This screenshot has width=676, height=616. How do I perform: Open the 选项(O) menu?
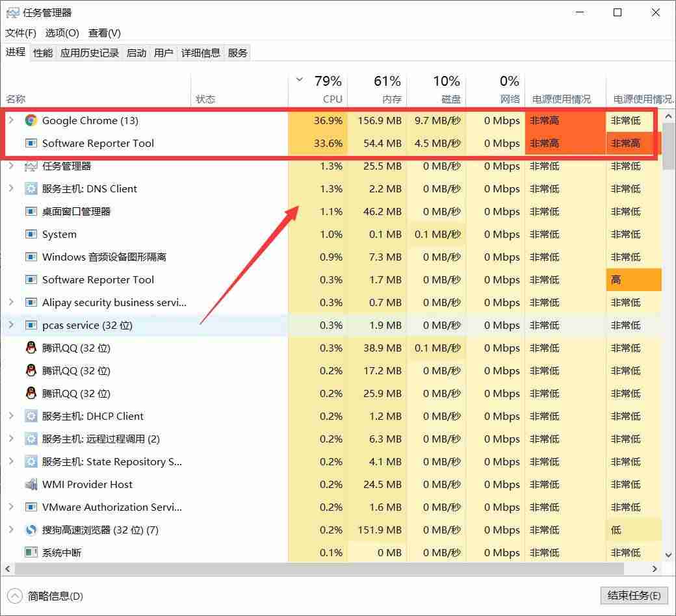[x=62, y=33]
